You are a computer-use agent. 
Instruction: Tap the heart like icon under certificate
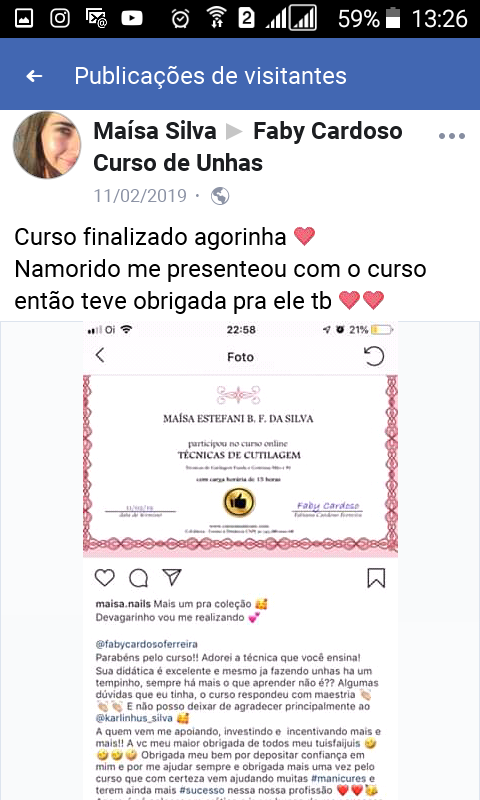(x=105, y=578)
